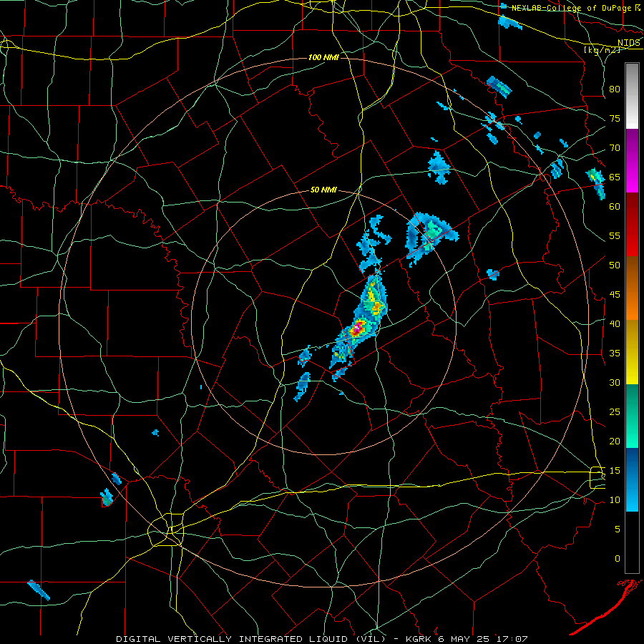Click the KGRK station identifier in caption

click(x=417, y=639)
